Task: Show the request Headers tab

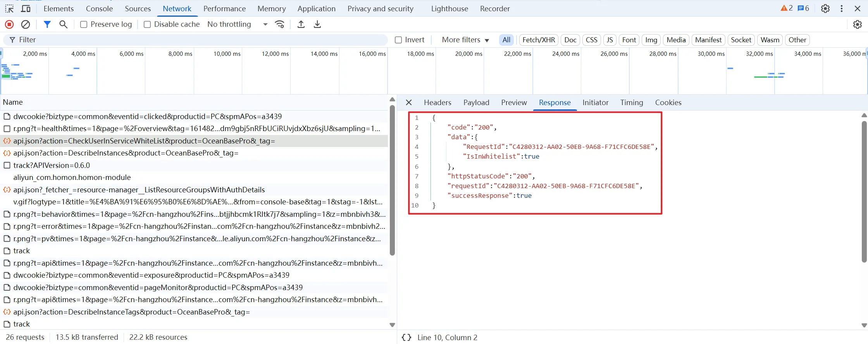Action: (437, 102)
